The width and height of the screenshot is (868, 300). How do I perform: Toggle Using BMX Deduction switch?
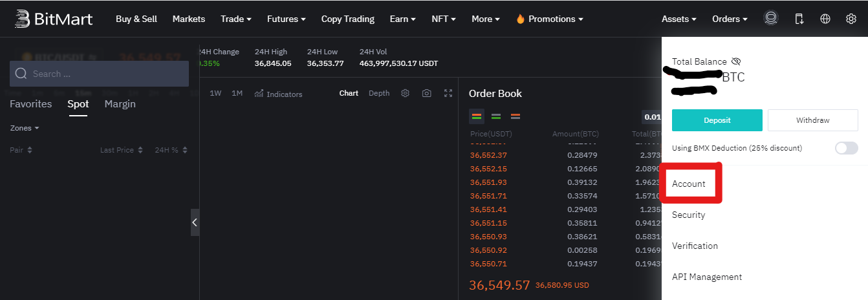coord(846,148)
